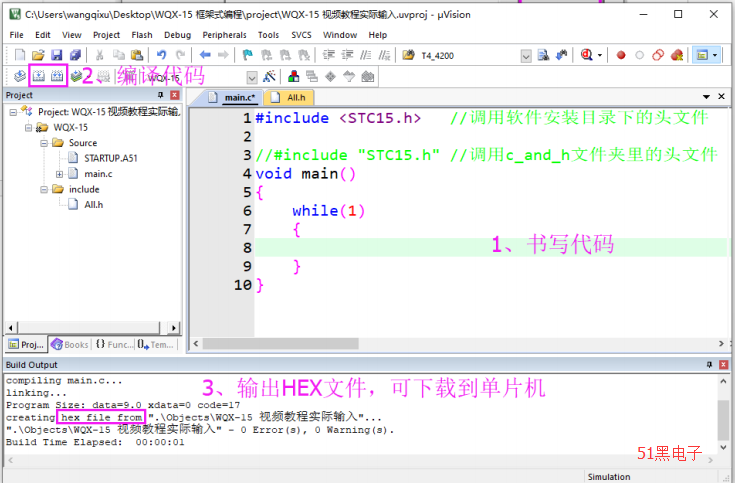
Task: Kill all breakpoints with the red X icon
Action: [x=677, y=55]
